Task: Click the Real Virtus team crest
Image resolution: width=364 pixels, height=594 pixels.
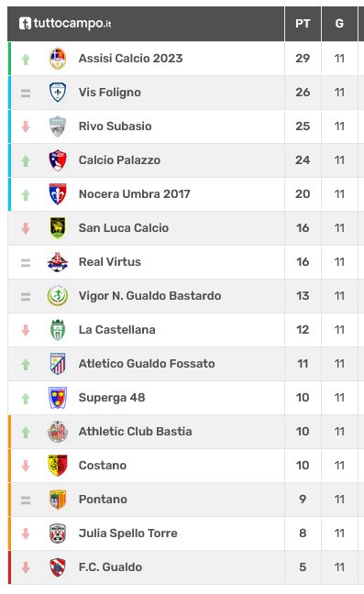Action: point(58,262)
